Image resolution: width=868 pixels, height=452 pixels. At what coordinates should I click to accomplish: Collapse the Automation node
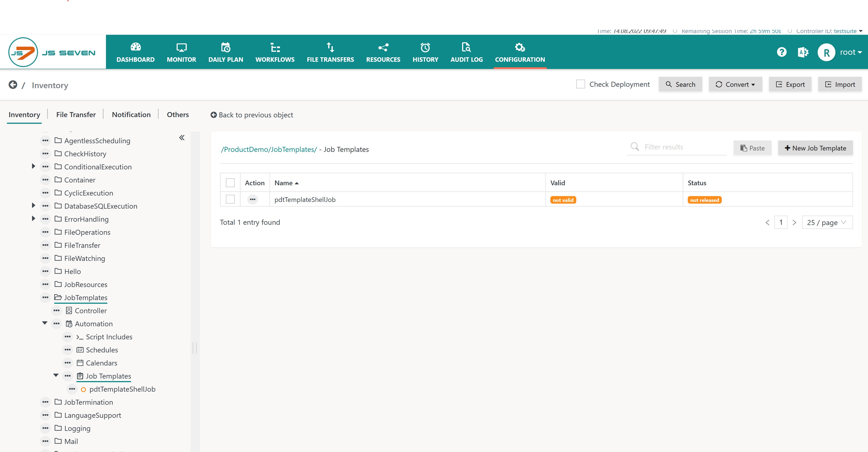pyautogui.click(x=45, y=323)
